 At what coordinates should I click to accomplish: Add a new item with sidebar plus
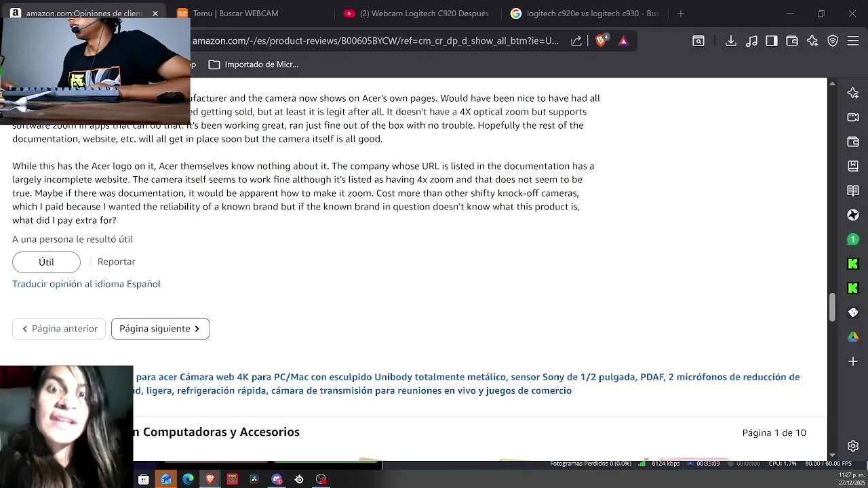pyautogui.click(x=853, y=361)
